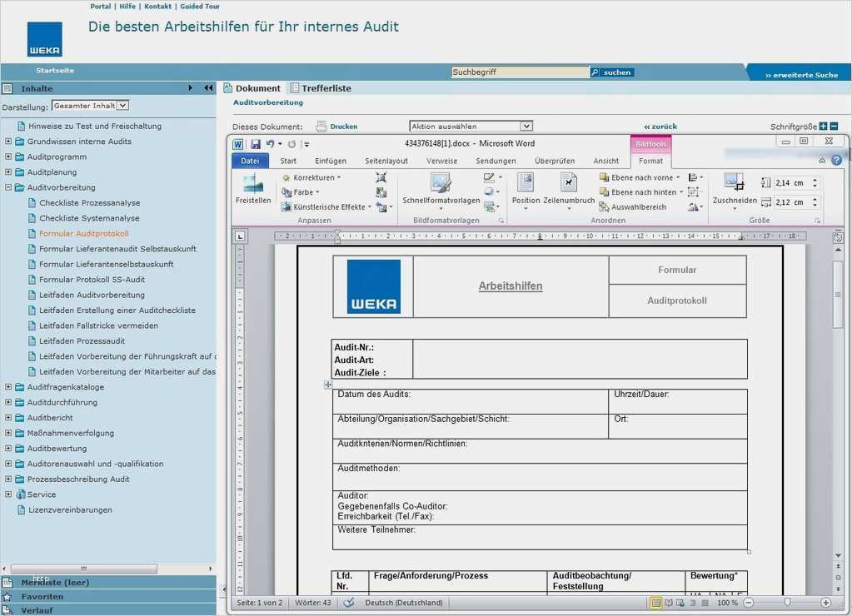This screenshot has width=852, height=616.
Task: Click the Word help question mark icon
Action: (x=836, y=161)
